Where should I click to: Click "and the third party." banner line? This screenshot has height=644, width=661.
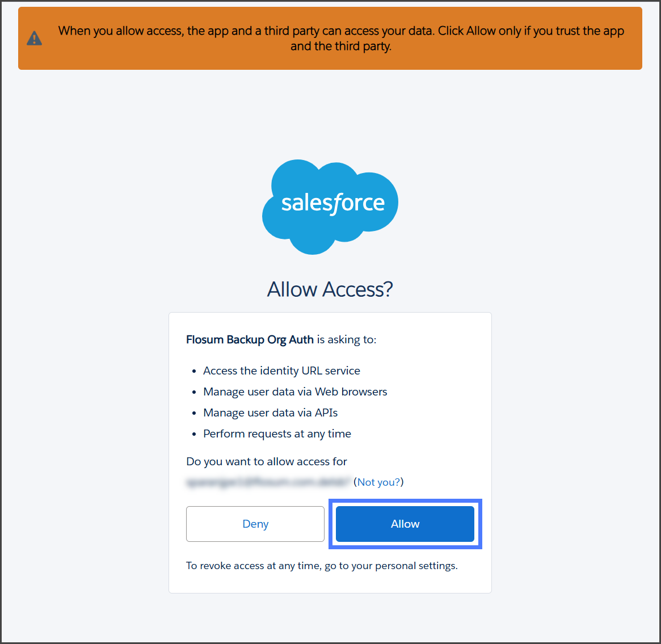tap(341, 47)
